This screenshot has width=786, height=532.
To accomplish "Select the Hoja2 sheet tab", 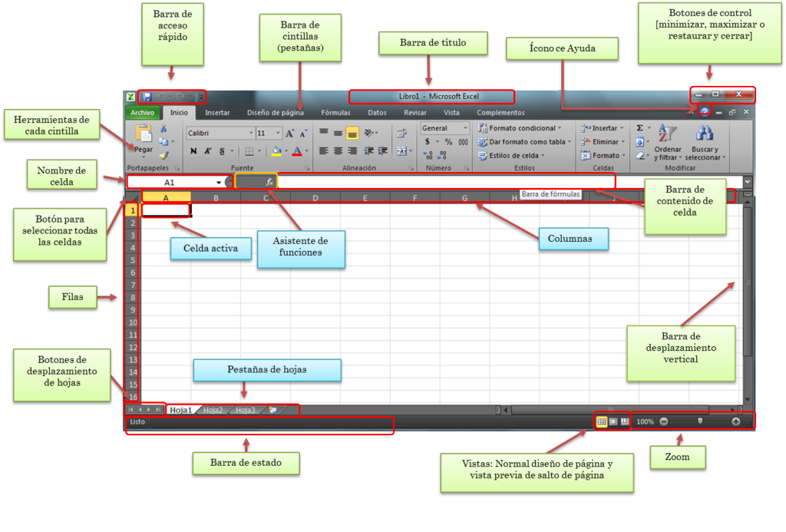I will pyautogui.click(x=213, y=410).
